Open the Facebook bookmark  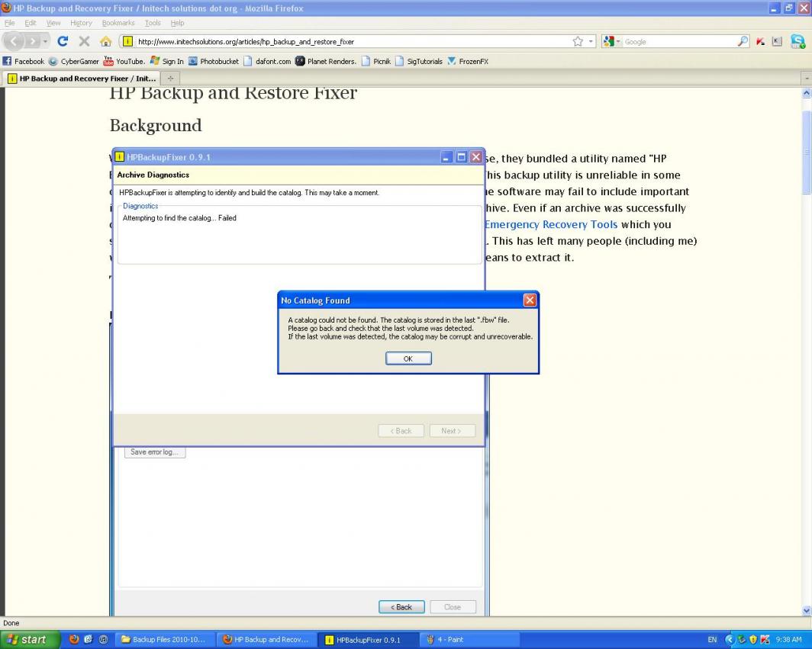(24, 61)
